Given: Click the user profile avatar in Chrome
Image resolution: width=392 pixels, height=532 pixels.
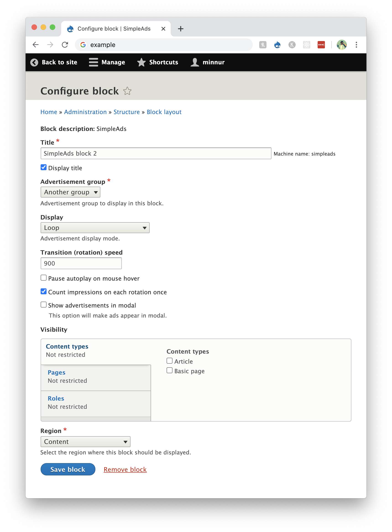Looking at the screenshot, I should pos(341,44).
